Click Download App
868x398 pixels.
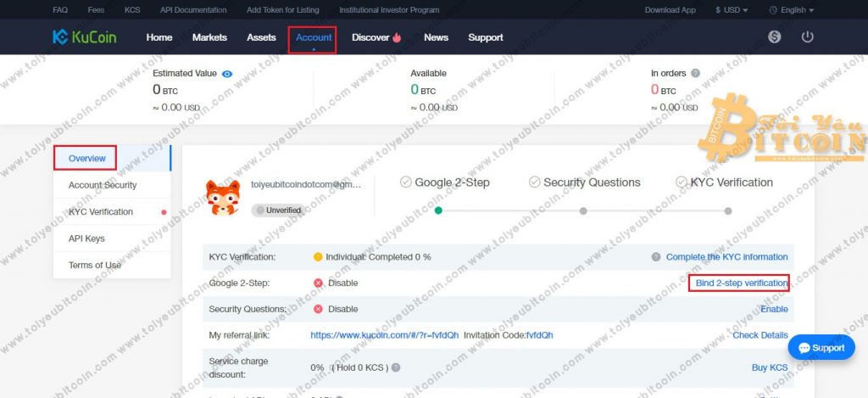coord(670,10)
